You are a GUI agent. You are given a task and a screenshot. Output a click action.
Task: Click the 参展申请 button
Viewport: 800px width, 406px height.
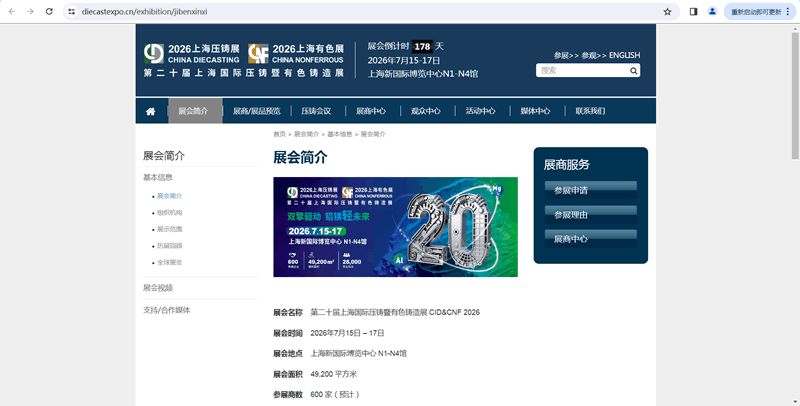(x=590, y=189)
